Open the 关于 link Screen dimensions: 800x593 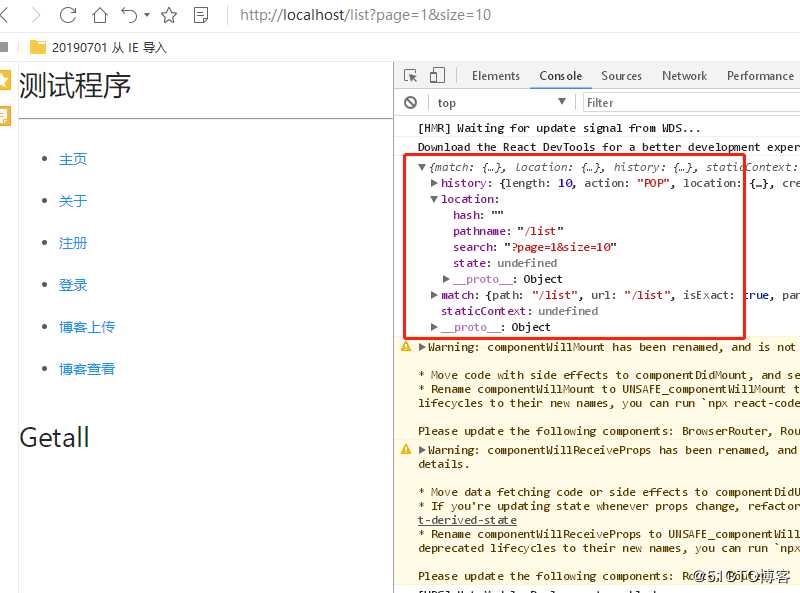tap(73, 201)
